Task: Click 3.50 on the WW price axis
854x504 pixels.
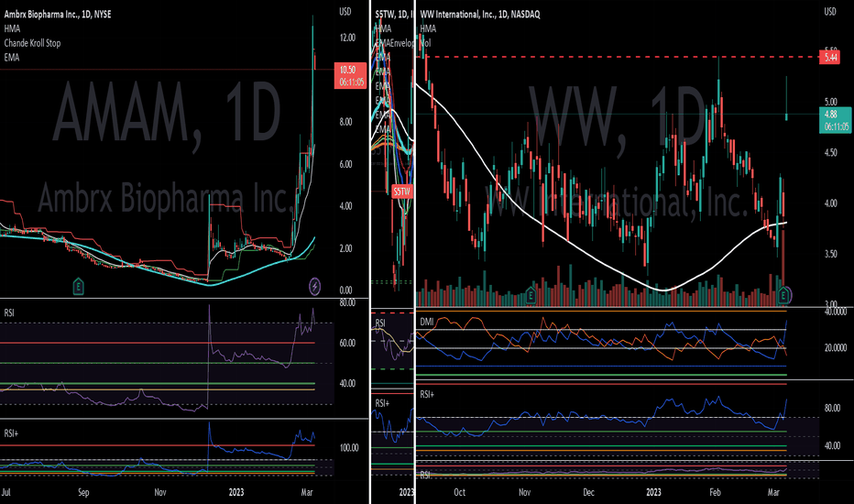Action: tap(830, 254)
